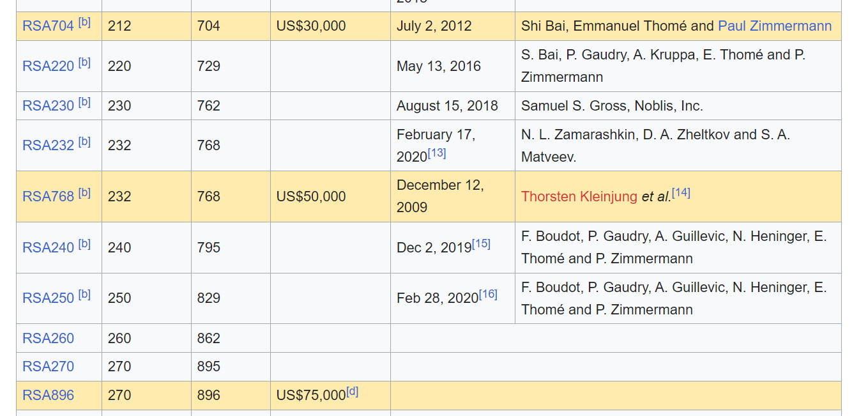Open reference 16 beside Feb 28, 2020

tap(488, 295)
